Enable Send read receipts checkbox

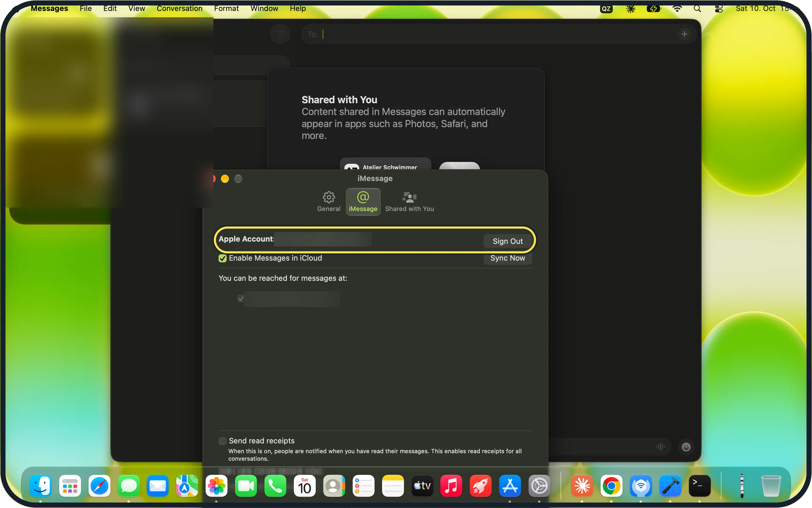[222, 441]
